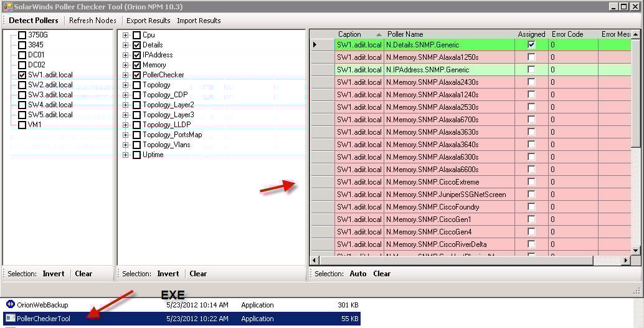This screenshot has height=328, width=644.
Task: Expand the Topology_LLDP tree node
Action: click(x=126, y=125)
